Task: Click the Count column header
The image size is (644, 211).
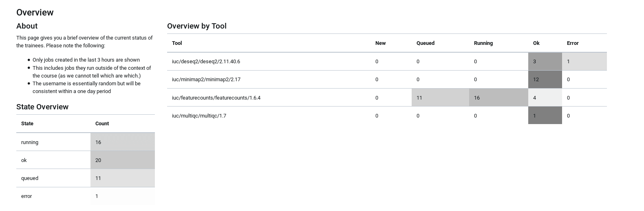Action: [102, 124]
